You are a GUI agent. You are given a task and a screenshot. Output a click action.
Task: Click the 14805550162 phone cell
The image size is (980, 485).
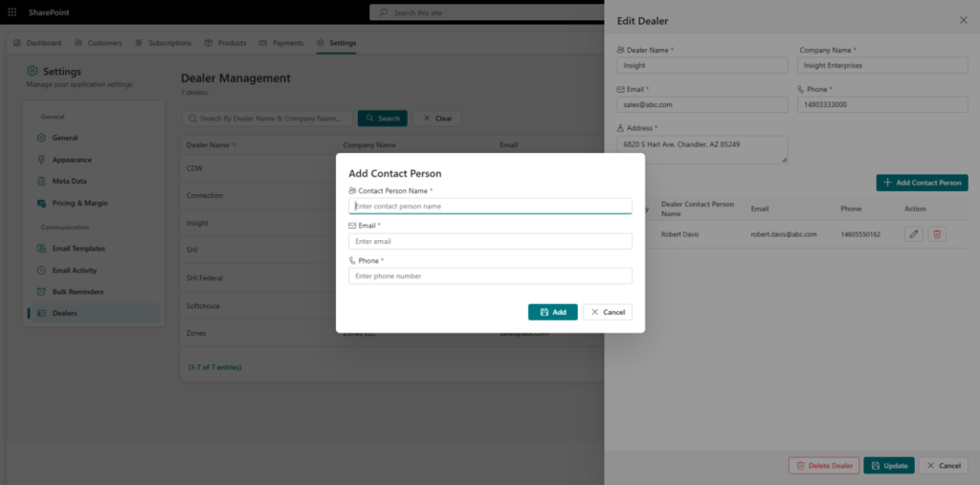pyautogui.click(x=860, y=234)
